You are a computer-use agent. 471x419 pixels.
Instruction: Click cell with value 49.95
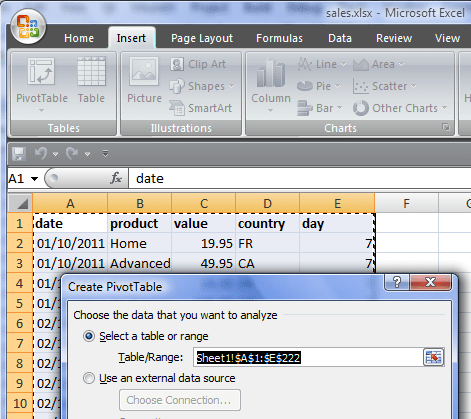204,263
